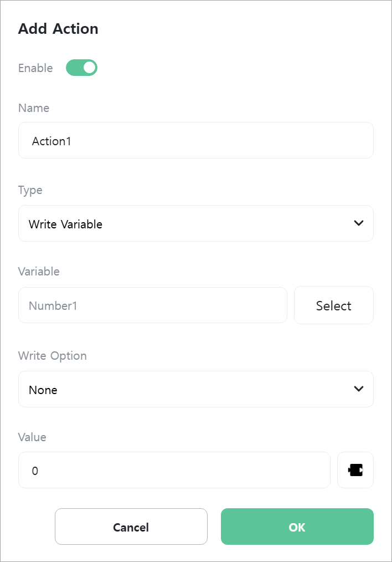Click the Select button next to Variable
This screenshot has height=562, width=392.
click(x=334, y=305)
